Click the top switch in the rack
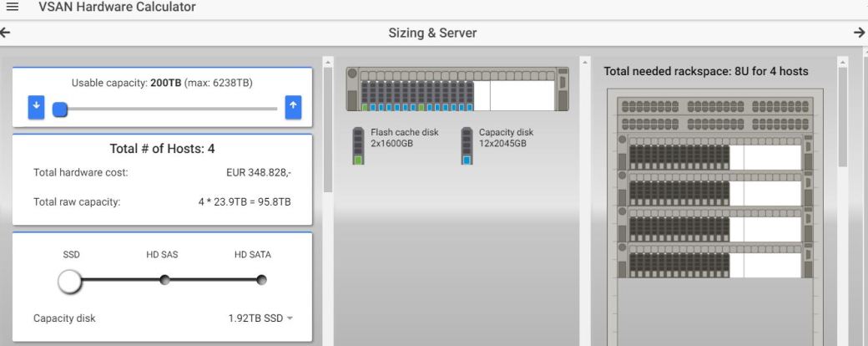Image resolution: width=868 pixels, height=346 pixels. point(714,106)
